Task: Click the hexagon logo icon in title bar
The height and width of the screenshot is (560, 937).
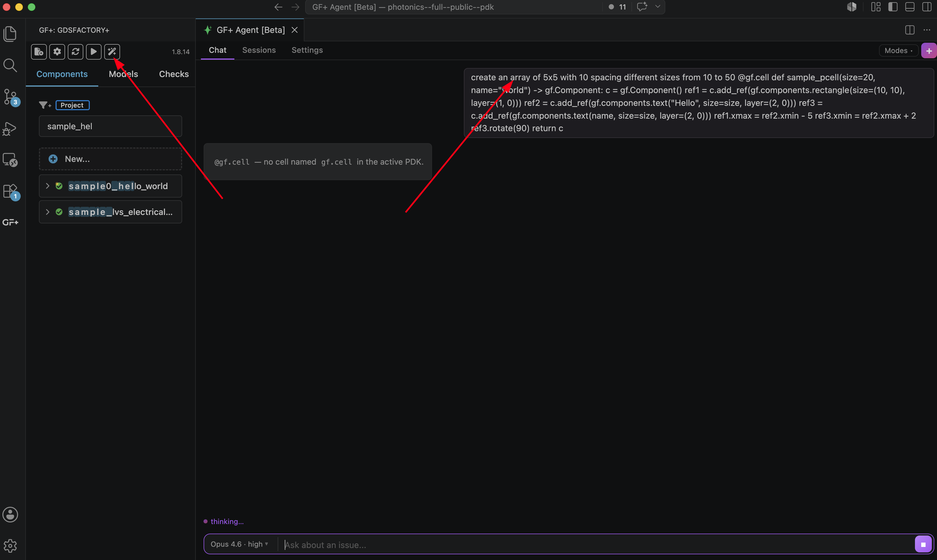Action: (852, 7)
